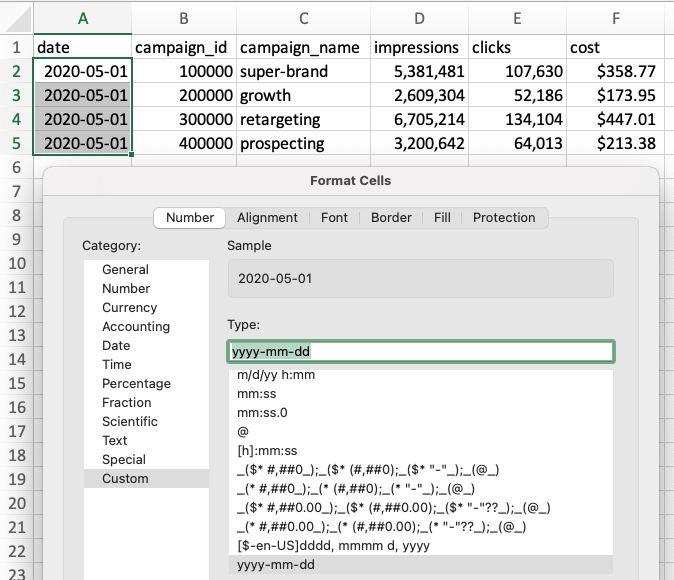The width and height of the screenshot is (674, 580).
Task: Switch to the Alignment tab
Action: (x=267, y=218)
